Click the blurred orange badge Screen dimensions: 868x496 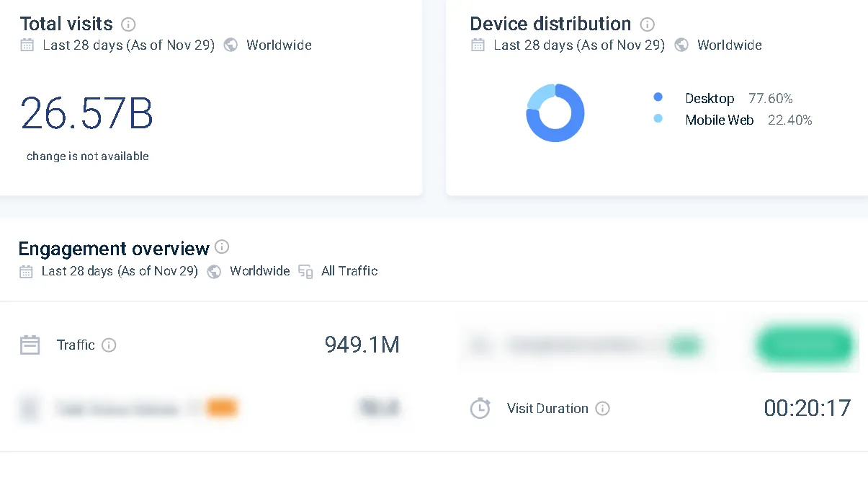[x=222, y=409]
